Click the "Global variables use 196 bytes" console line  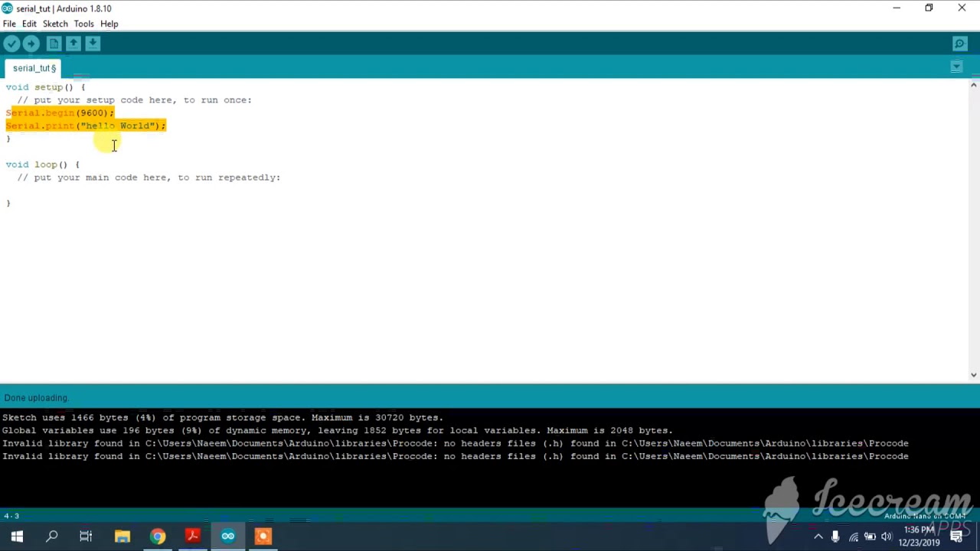click(x=338, y=431)
